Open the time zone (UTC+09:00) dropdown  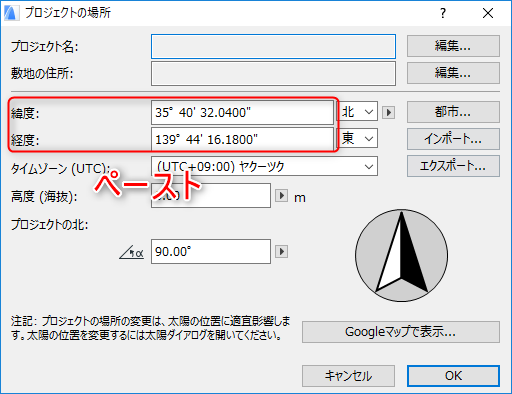[264, 166]
